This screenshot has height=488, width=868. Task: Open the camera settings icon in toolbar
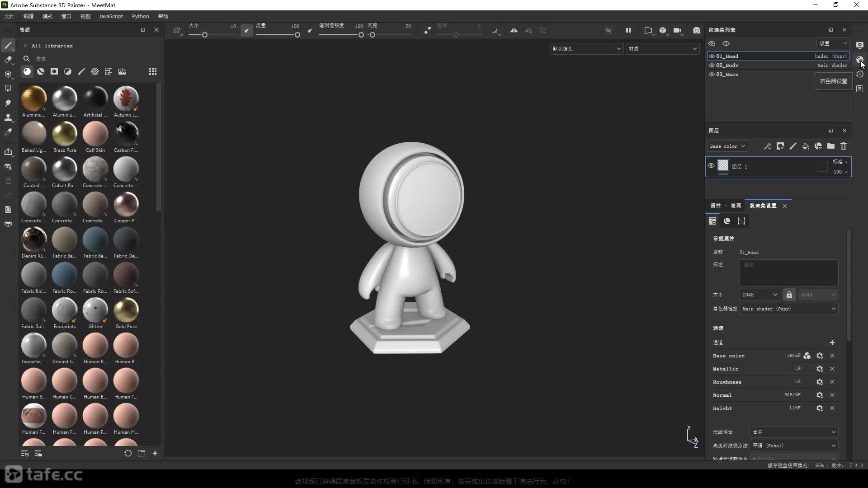677,30
